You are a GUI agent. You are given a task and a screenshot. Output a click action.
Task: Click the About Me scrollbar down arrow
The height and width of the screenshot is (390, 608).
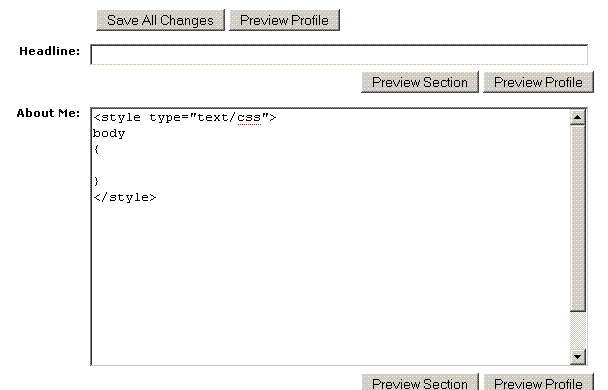[x=578, y=356]
